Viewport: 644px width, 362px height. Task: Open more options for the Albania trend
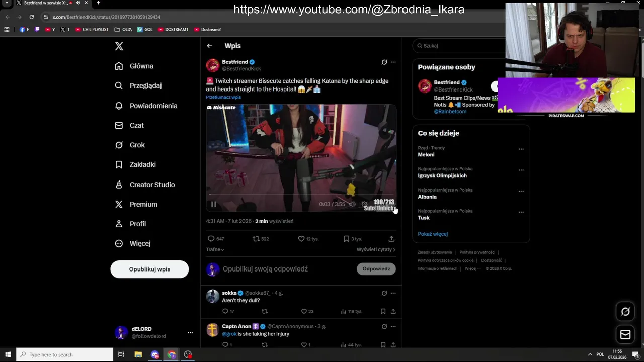pos(521,191)
